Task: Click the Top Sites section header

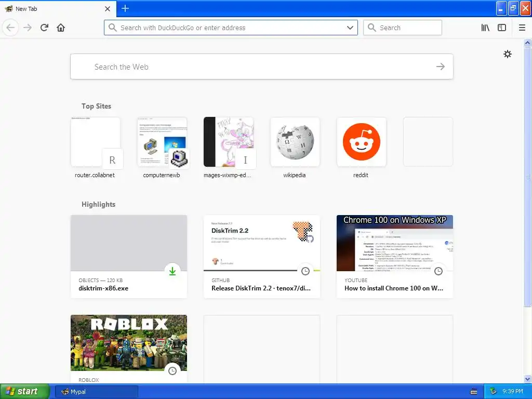Action: pos(96,106)
